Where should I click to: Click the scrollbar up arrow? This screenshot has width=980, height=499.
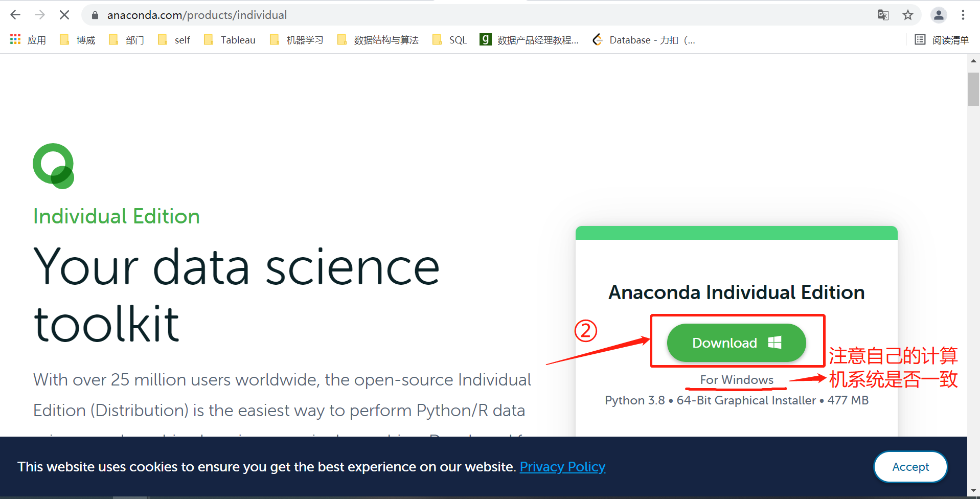[x=973, y=61]
